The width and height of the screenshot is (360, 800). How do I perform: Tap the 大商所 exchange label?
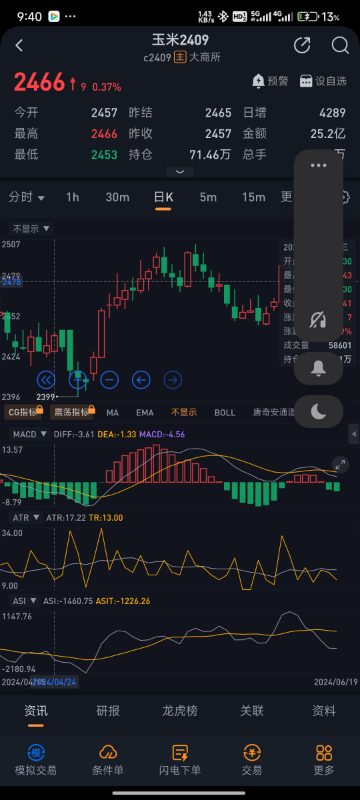point(205,57)
